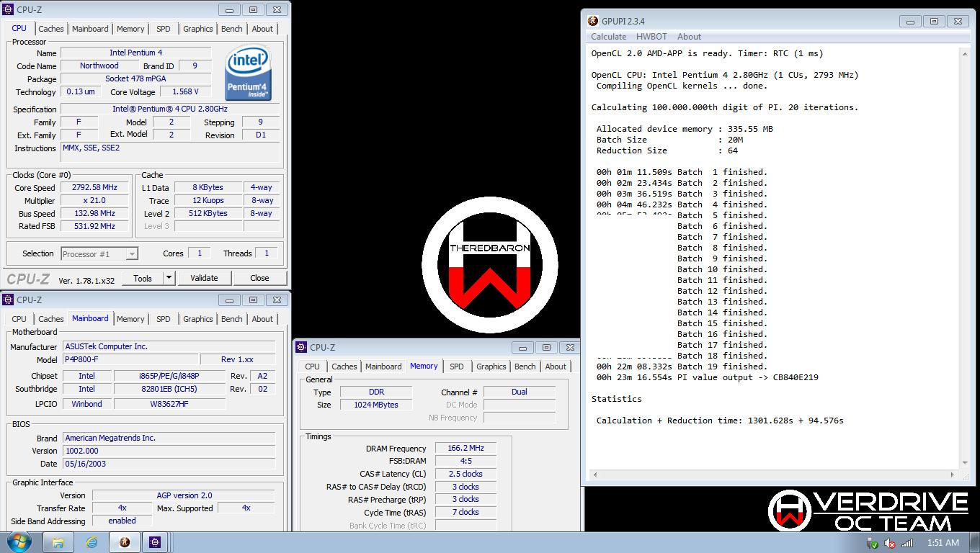The image size is (980, 553).
Task: Select SPD tab in top CPU-Z window
Action: (x=164, y=29)
